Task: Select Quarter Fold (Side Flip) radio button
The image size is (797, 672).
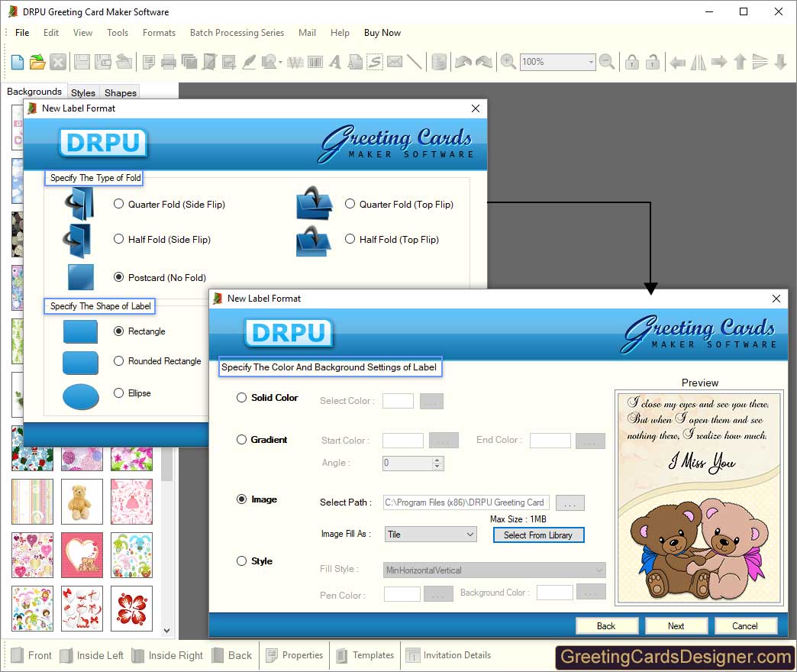Action: pyautogui.click(x=118, y=204)
